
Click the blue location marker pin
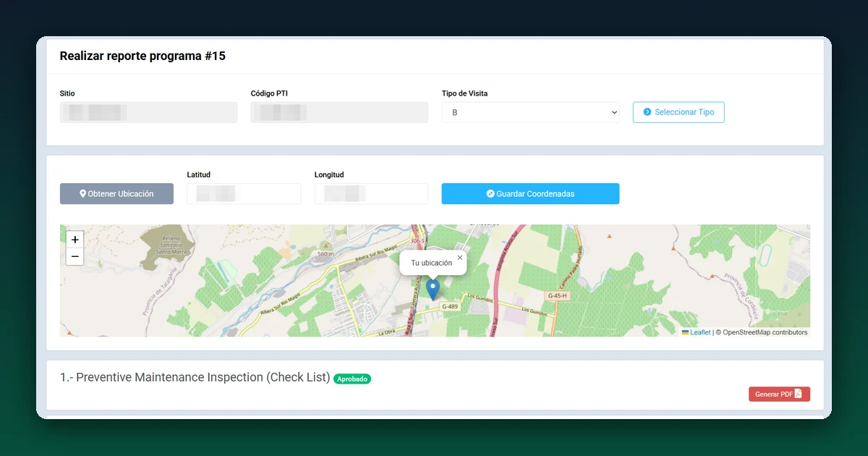(x=433, y=290)
